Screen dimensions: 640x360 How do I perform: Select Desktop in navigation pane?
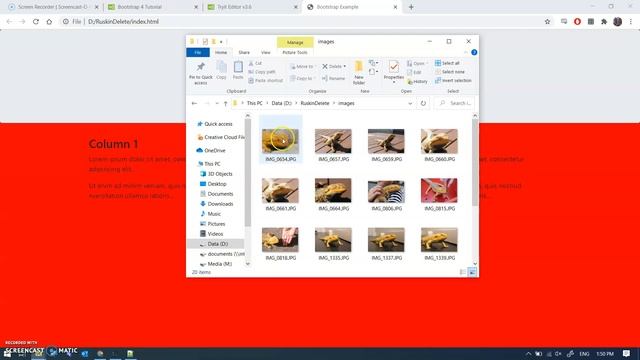pos(213,184)
